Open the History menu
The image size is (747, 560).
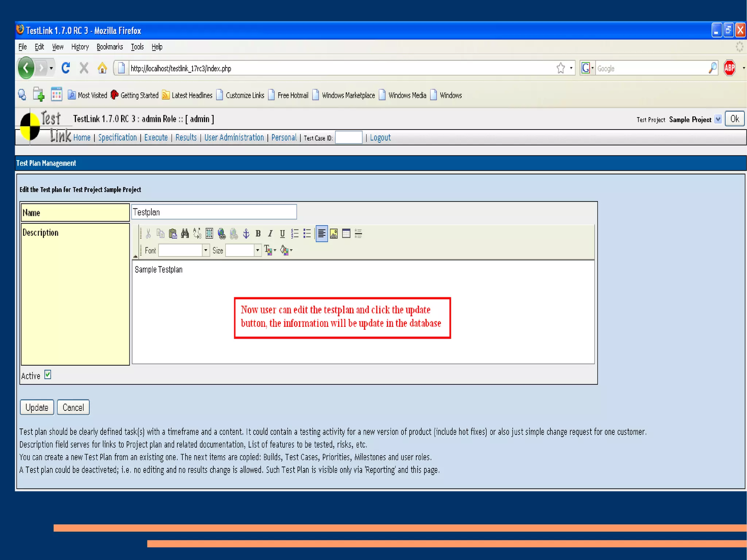[80, 47]
